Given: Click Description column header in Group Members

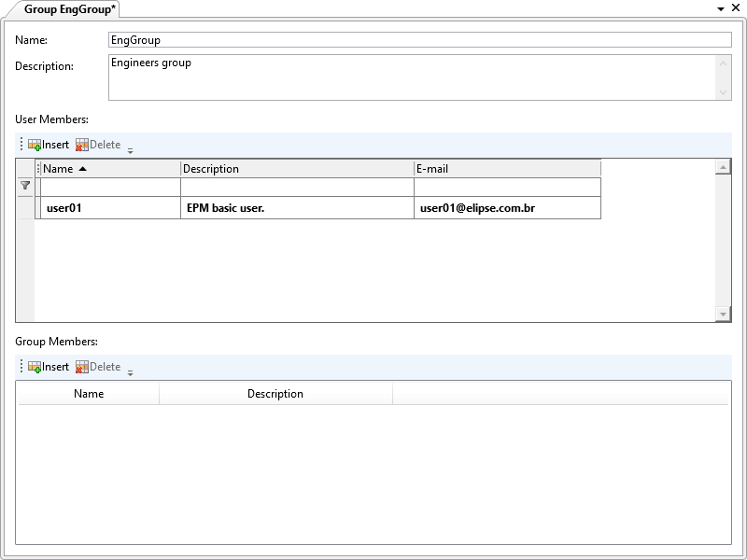Looking at the screenshot, I should [275, 394].
